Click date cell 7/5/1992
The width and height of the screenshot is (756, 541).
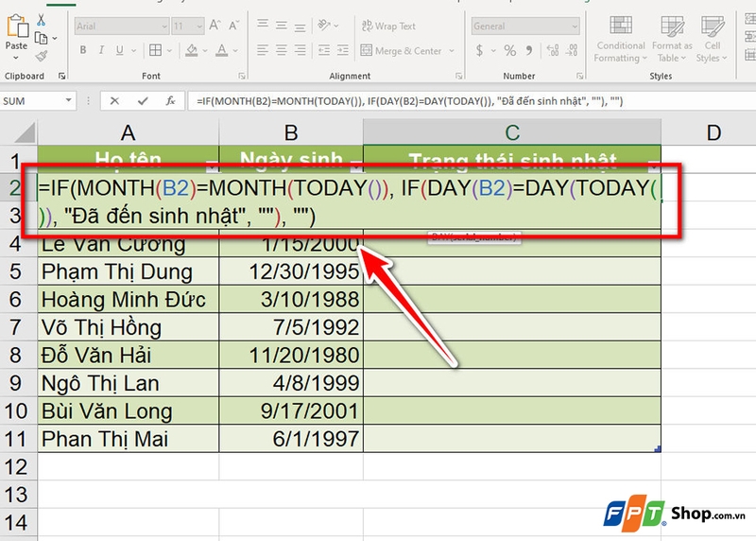[291, 327]
